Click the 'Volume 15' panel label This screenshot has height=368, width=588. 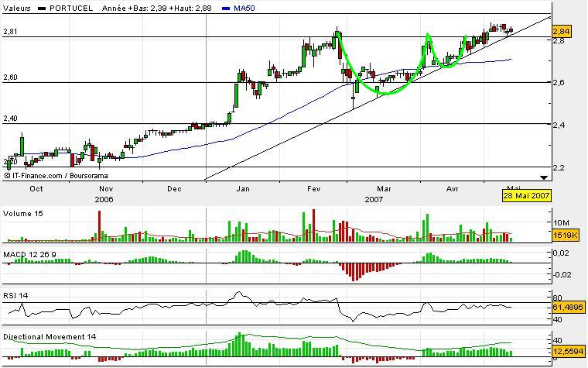23,213
